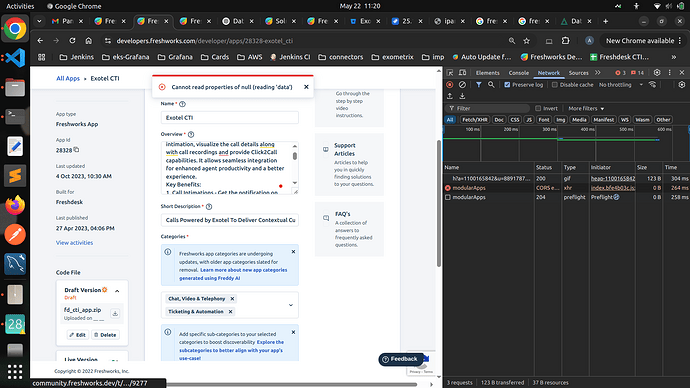Uncheck the Preserve log checkbox
This screenshot has height=388, width=690.
point(507,84)
